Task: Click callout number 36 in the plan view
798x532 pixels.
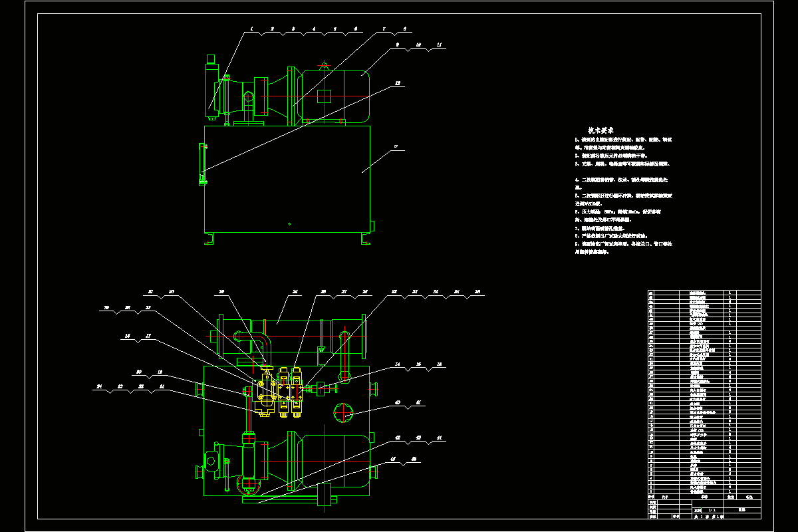Action: [477, 292]
